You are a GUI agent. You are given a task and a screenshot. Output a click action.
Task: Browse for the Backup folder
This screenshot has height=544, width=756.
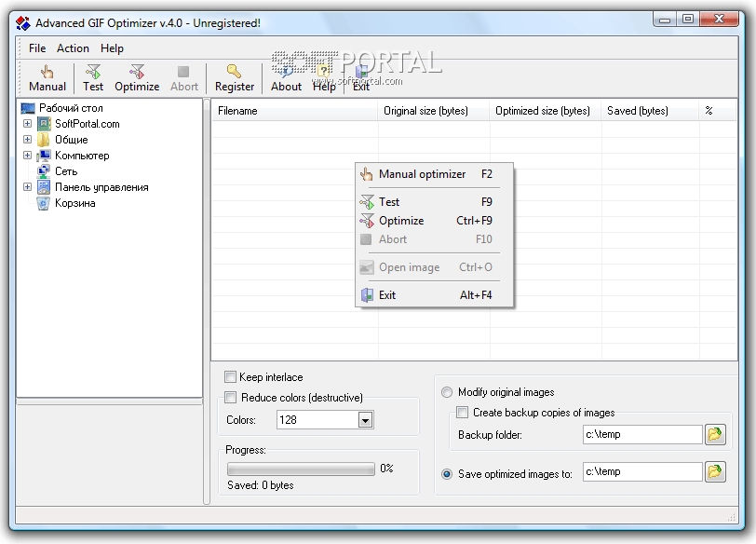tap(715, 434)
